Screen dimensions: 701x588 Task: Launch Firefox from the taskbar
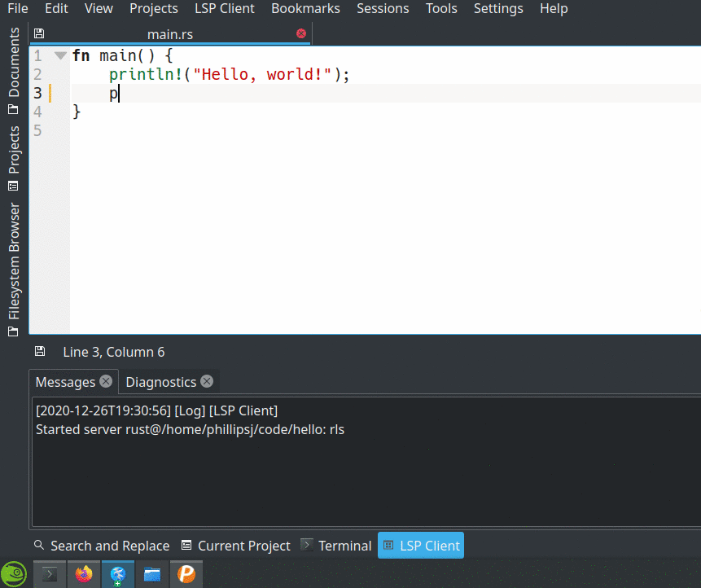click(x=84, y=574)
